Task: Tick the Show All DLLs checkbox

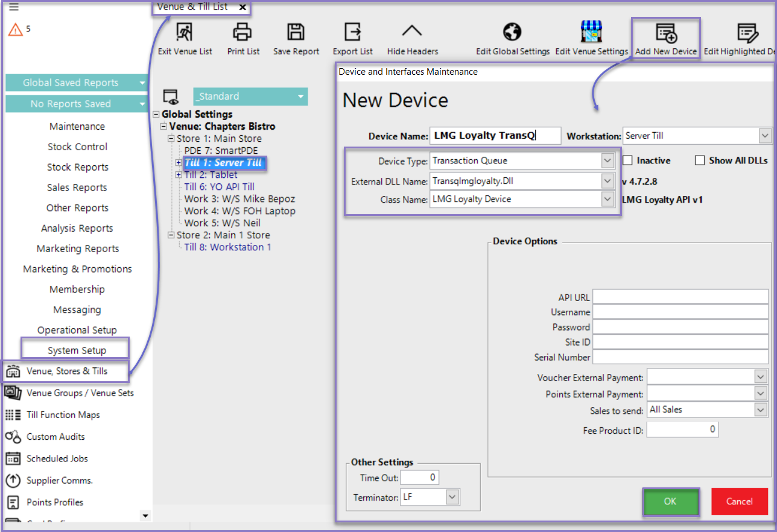Action: tap(700, 160)
